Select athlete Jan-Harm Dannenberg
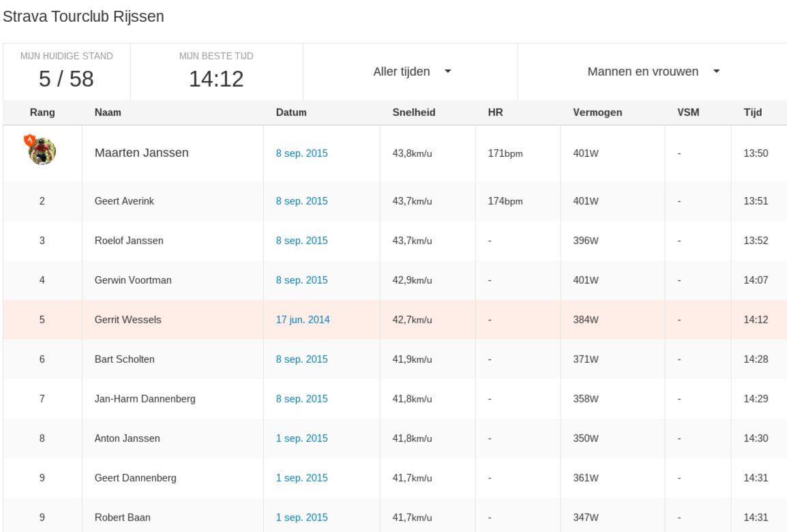 click(145, 399)
